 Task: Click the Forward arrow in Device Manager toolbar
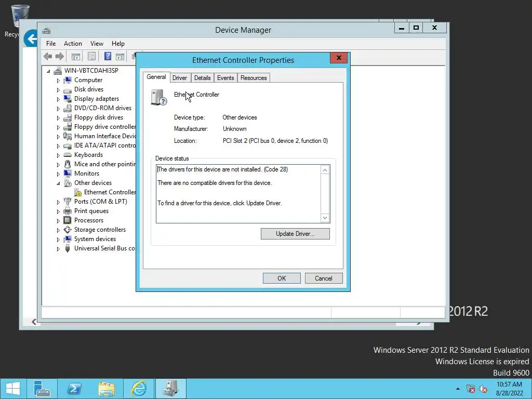click(x=59, y=56)
